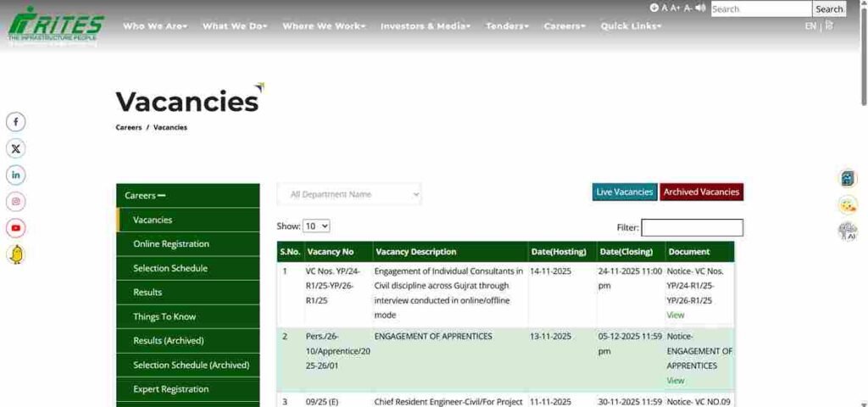Select Vacancies in the sidebar
This screenshot has width=868, height=407.
coord(187,220)
